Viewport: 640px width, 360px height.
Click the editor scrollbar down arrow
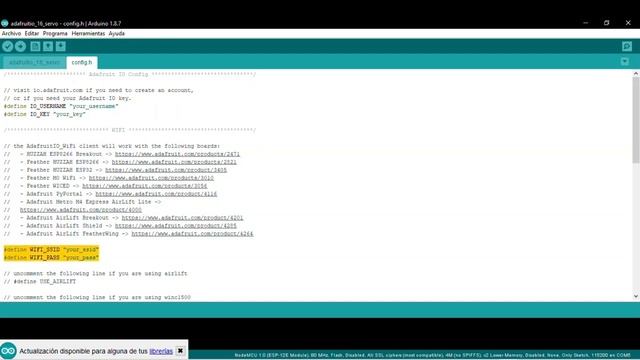[x=636, y=297]
